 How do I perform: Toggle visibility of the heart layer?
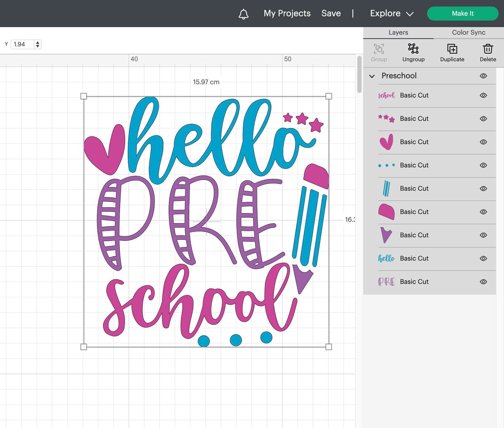click(483, 142)
